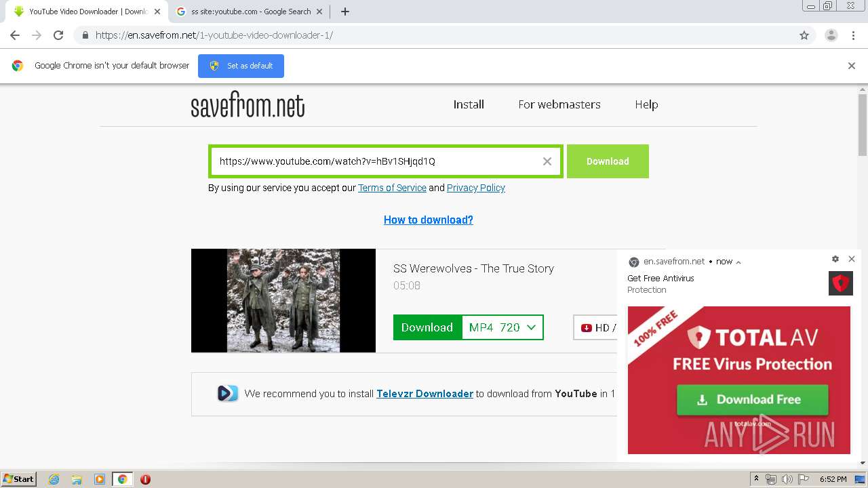
Task: Click the 6:52 PM taskbar clock
Action: click(833, 479)
